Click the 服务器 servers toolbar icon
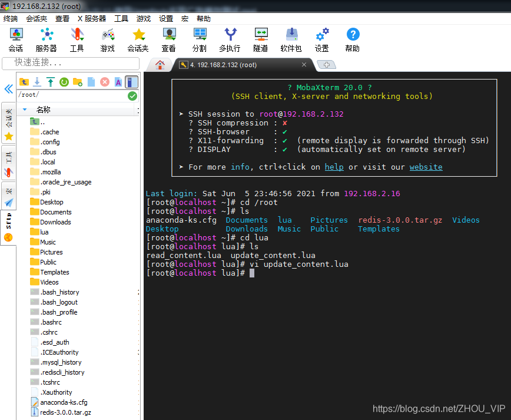The height and width of the screenshot is (420, 511). [47, 40]
